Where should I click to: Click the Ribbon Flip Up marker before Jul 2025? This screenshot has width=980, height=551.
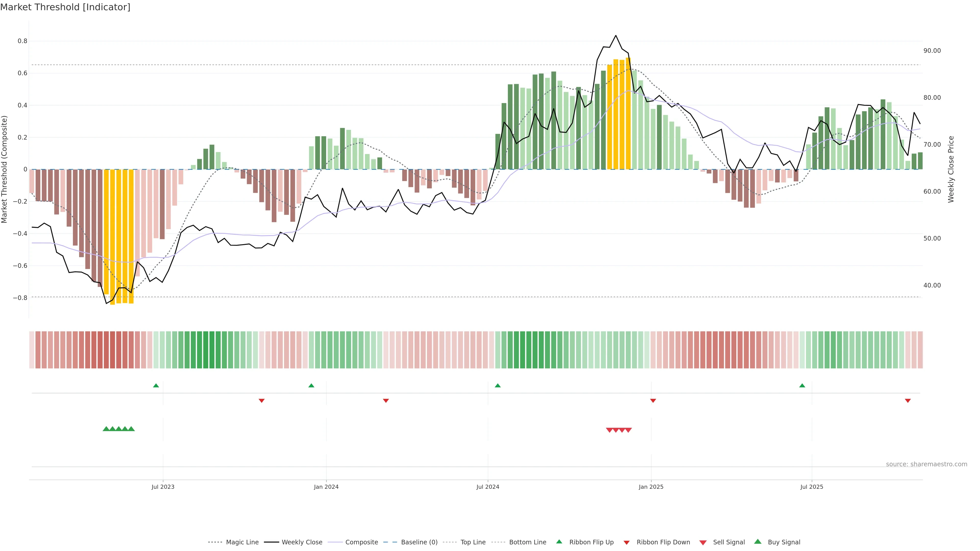[x=802, y=386]
